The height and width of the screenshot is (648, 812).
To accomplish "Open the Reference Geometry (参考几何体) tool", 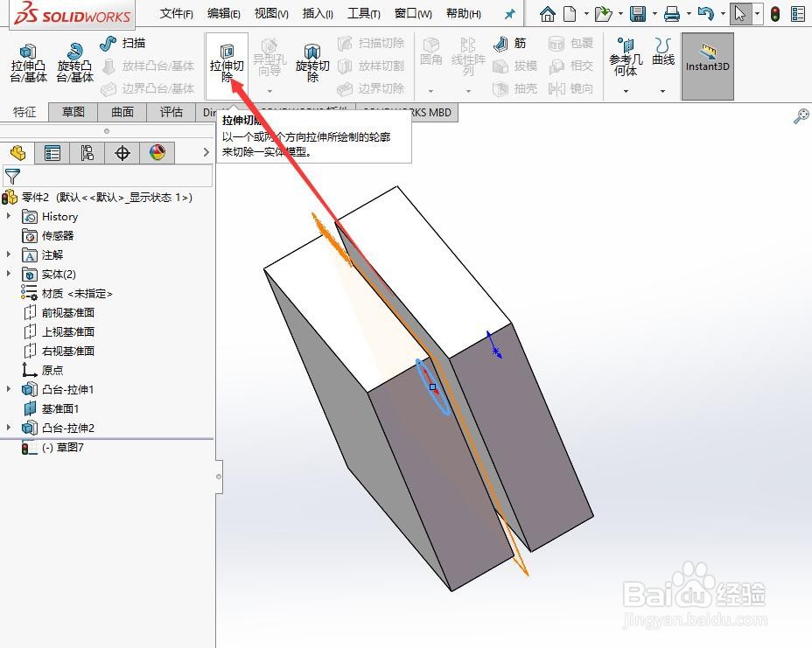I will click(x=626, y=58).
